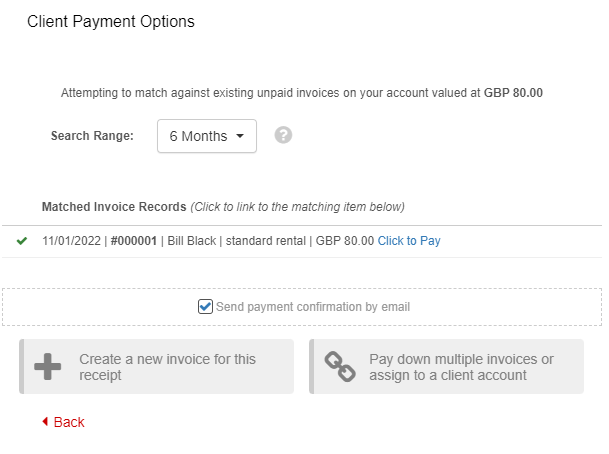Click the green checkmark beside matched invoice

22,241
